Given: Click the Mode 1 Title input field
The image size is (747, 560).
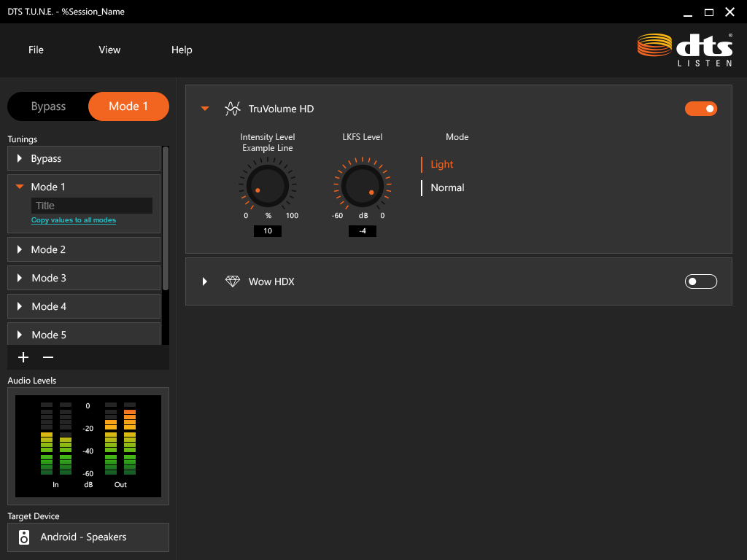Looking at the screenshot, I should tap(92, 206).
